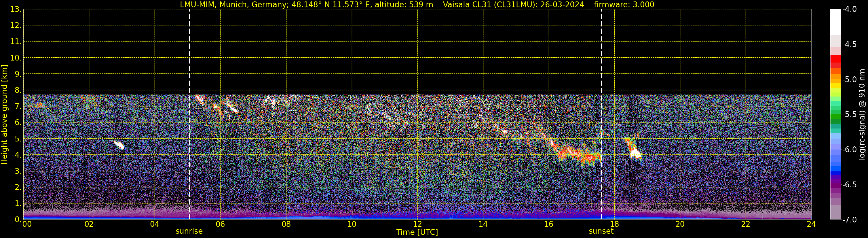Click the '06' time axis tick label

pos(220,224)
